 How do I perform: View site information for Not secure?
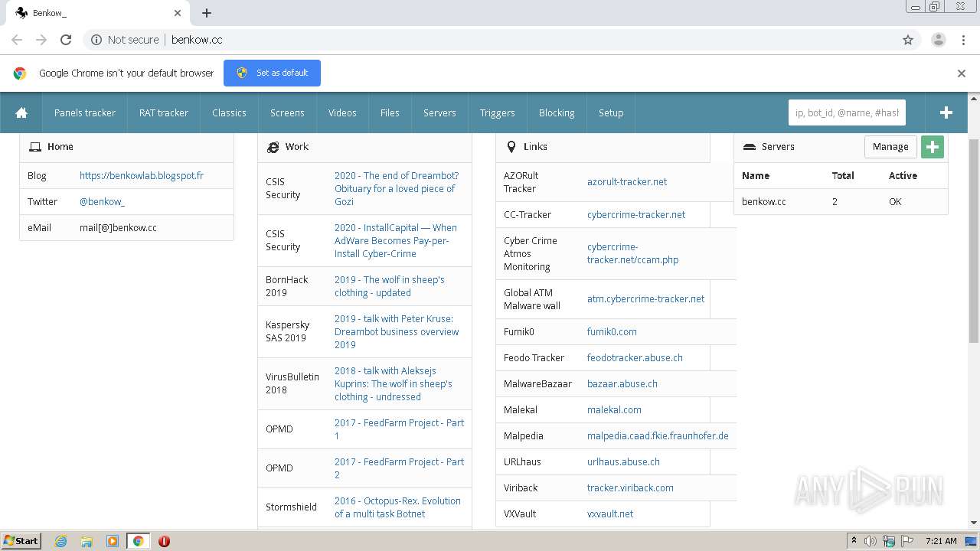tap(125, 40)
